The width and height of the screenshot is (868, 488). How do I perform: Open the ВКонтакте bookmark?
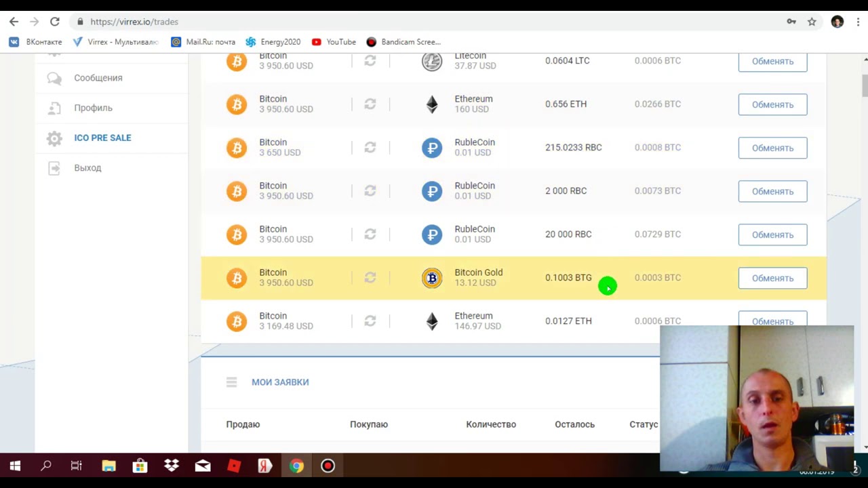(36, 42)
